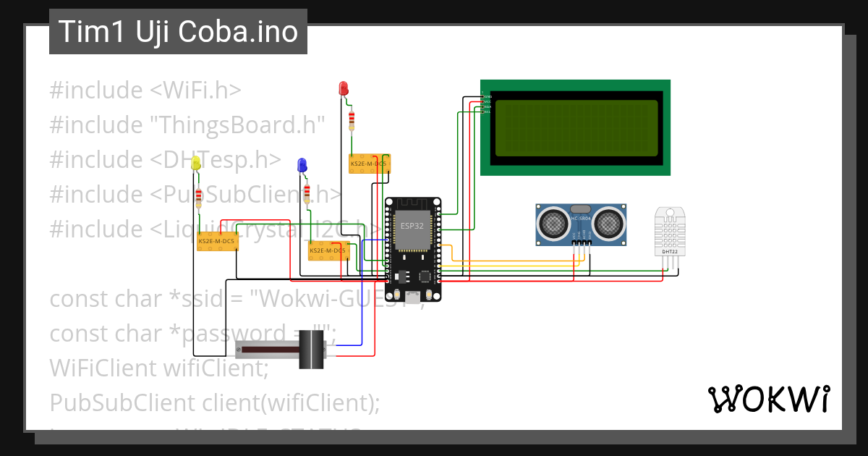Select the top KS2E-M-DC5 relay
Screen dimensions: 868x456
[371, 164]
